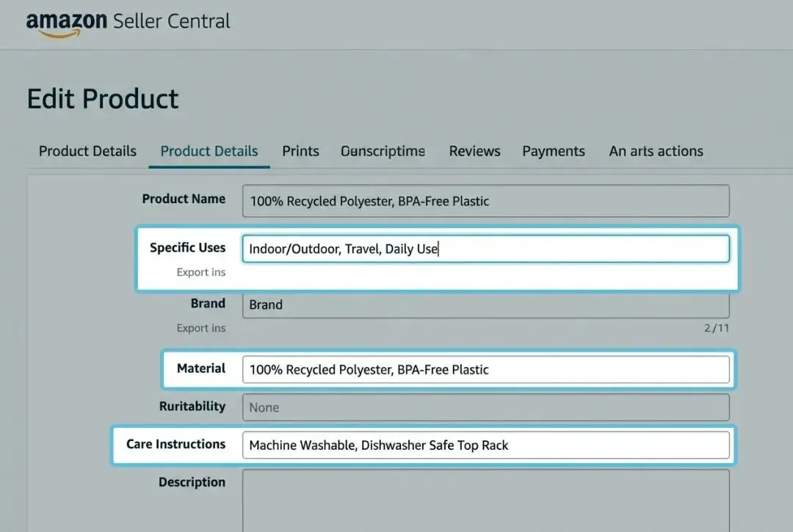Click Export ins below Brand label
Screen dimensions: 793x532
pos(200,328)
